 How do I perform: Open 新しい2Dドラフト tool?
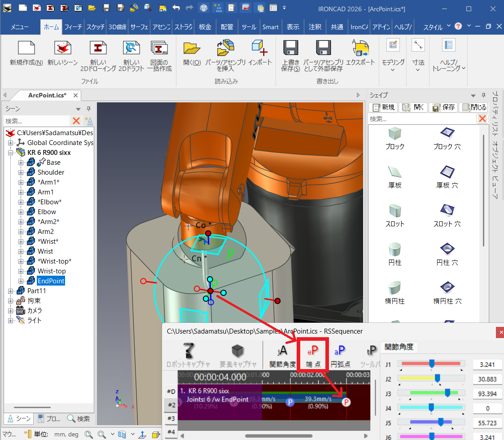131,48
